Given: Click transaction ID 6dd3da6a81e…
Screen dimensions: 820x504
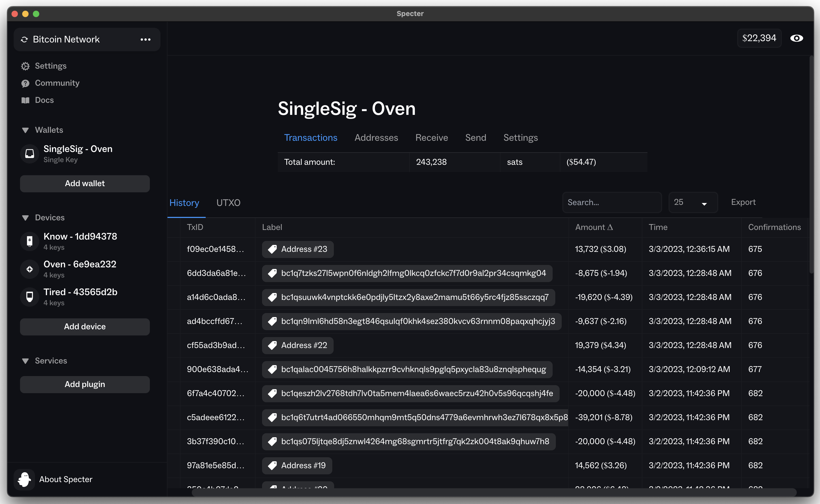Looking at the screenshot, I should [216, 273].
